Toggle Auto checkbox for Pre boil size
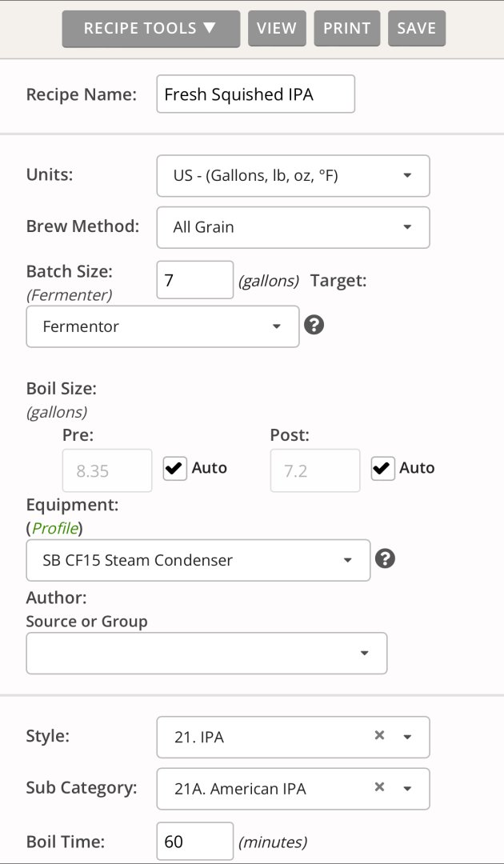The width and height of the screenshot is (504, 864). pos(175,468)
